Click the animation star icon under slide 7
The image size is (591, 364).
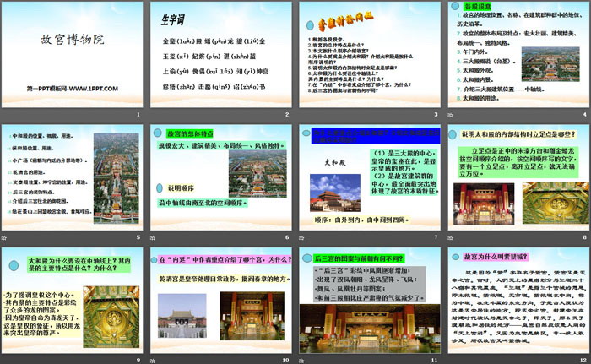(x=301, y=237)
